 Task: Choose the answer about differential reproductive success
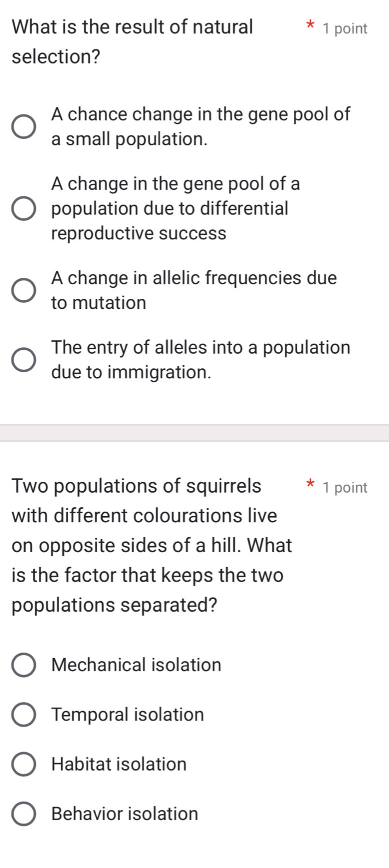click(22, 208)
